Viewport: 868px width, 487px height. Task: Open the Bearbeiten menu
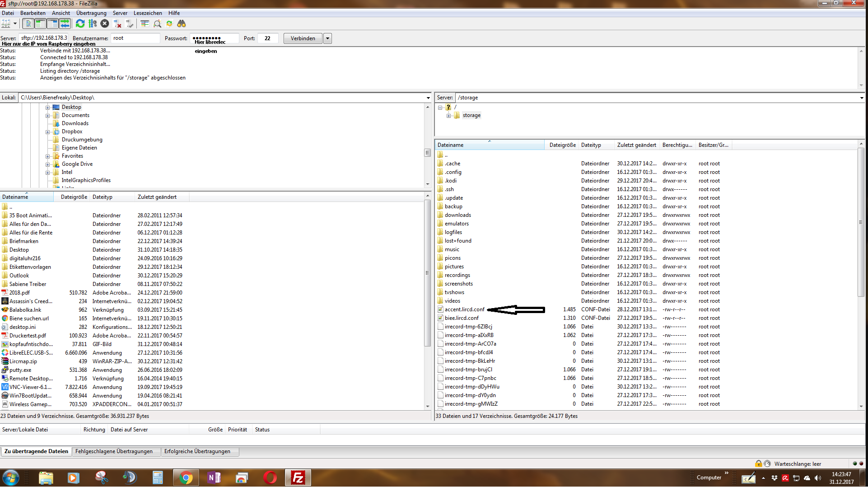coord(33,13)
